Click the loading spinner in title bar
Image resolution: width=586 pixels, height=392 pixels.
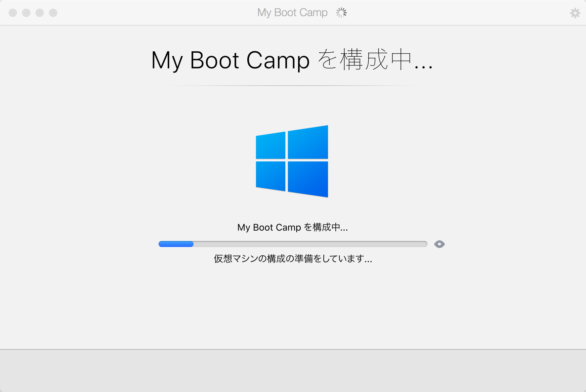pos(341,13)
